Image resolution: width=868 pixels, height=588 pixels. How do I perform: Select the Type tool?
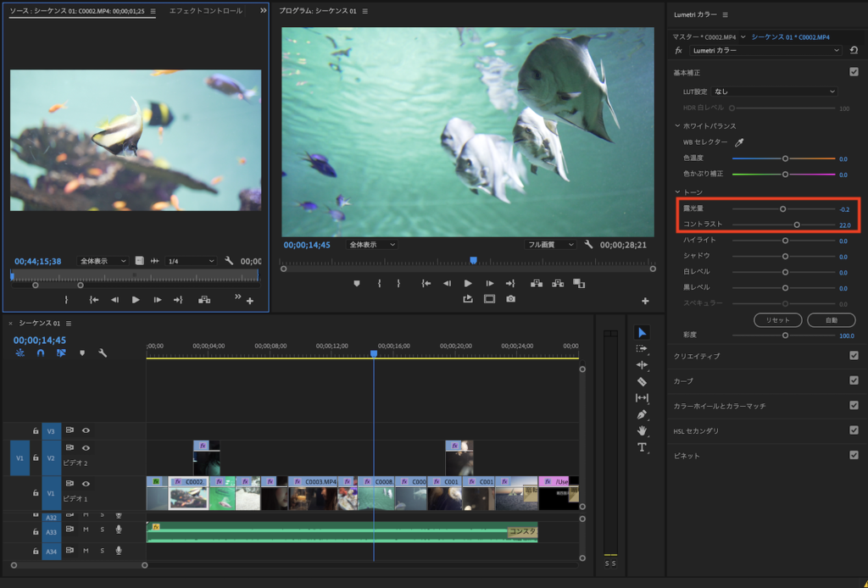click(642, 447)
